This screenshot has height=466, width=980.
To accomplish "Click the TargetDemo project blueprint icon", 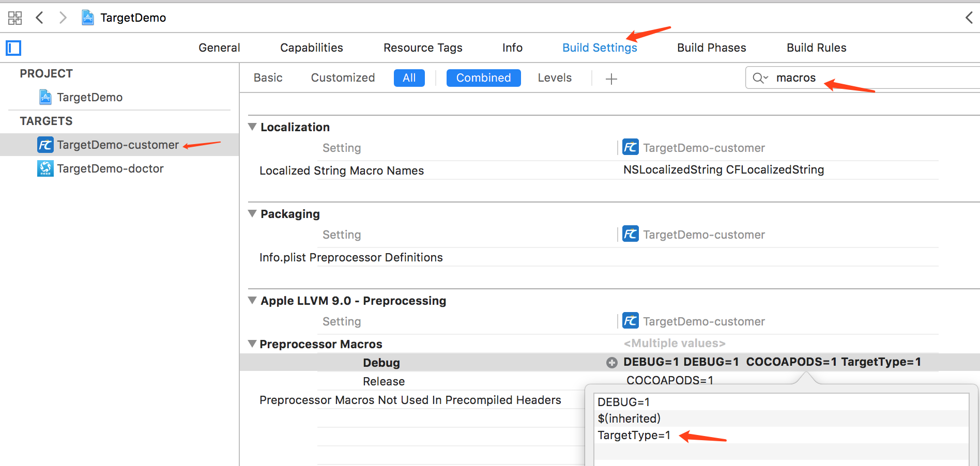I will coord(45,97).
